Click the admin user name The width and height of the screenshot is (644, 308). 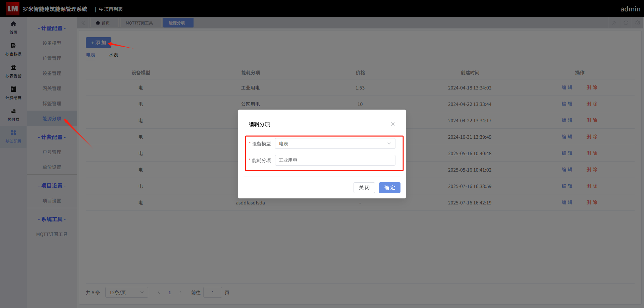[x=630, y=9]
